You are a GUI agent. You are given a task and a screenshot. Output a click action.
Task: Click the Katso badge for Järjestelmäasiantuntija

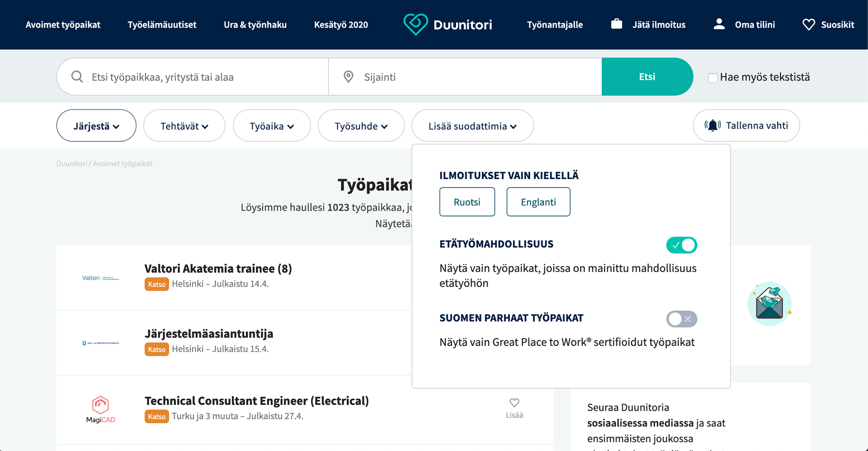tap(157, 349)
